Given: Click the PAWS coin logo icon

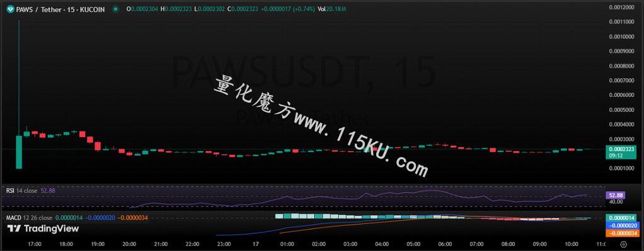Looking at the screenshot, I should [9, 9].
